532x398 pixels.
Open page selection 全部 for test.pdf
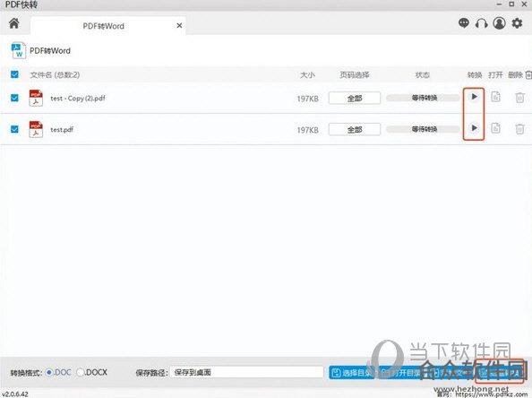[x=355, y=129]
